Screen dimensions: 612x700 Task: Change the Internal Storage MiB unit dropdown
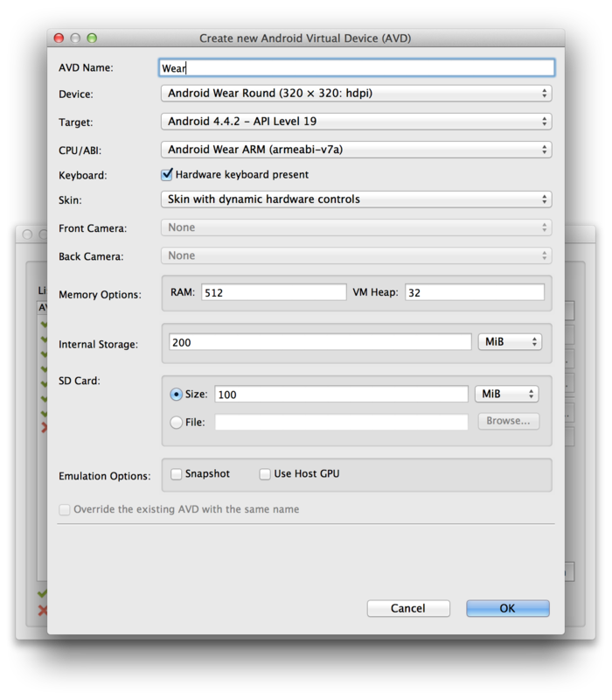510,342
